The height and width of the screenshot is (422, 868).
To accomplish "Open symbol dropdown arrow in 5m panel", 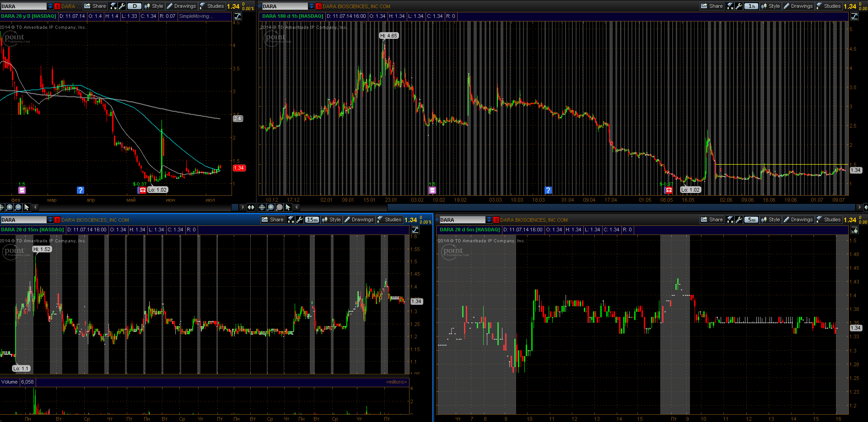I will 489,220.
